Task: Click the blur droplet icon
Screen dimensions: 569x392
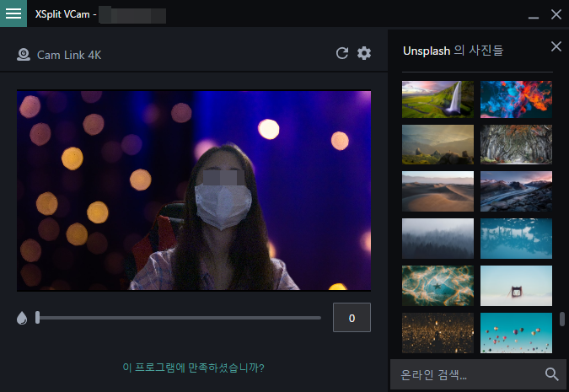Action: pyautogui.click(x=22, y=318)
